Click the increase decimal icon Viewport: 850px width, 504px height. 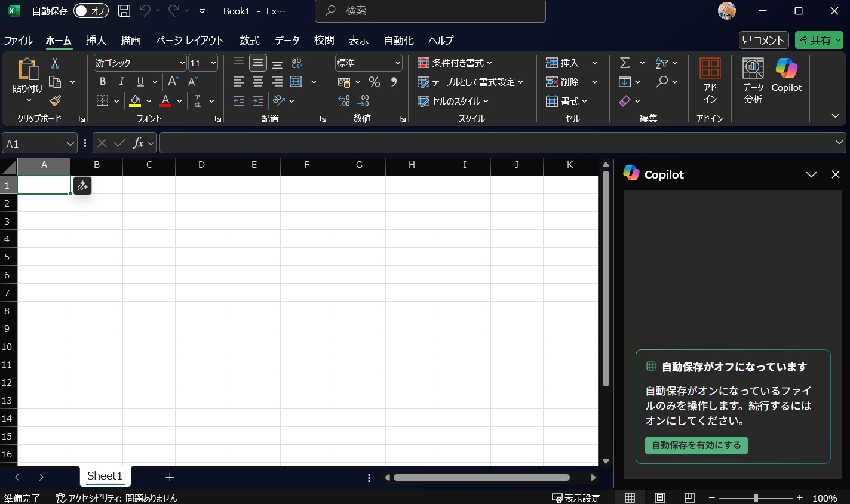[x=344, y=101]
